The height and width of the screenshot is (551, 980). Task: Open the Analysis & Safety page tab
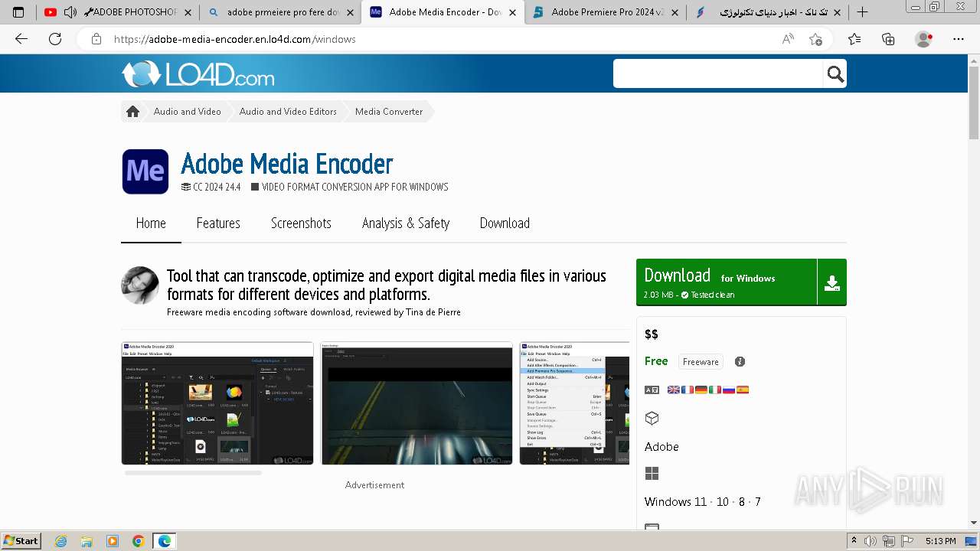click(406, 223)
